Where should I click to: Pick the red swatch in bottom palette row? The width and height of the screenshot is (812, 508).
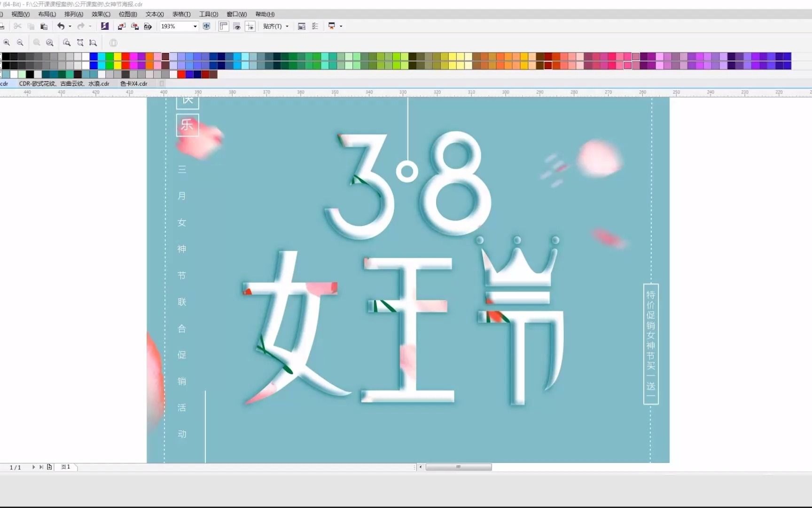click(x=181, y=74)
